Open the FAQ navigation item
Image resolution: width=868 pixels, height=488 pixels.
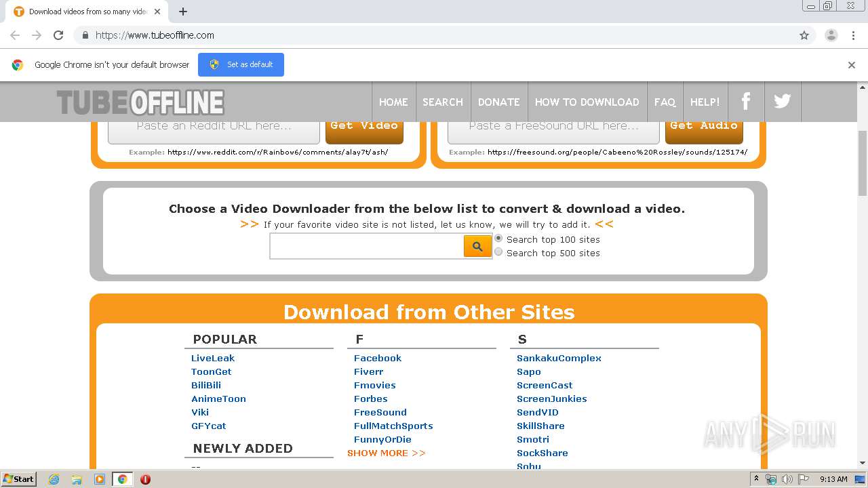pyautogui.click(x=665, y=102)
